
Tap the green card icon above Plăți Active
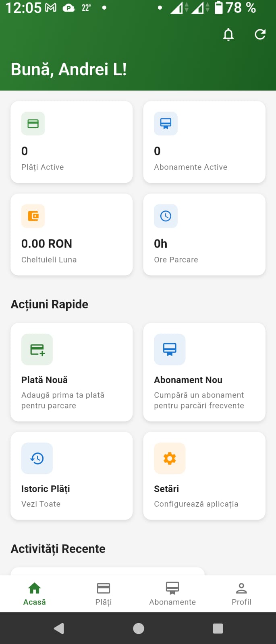click(x=33, y=124)
